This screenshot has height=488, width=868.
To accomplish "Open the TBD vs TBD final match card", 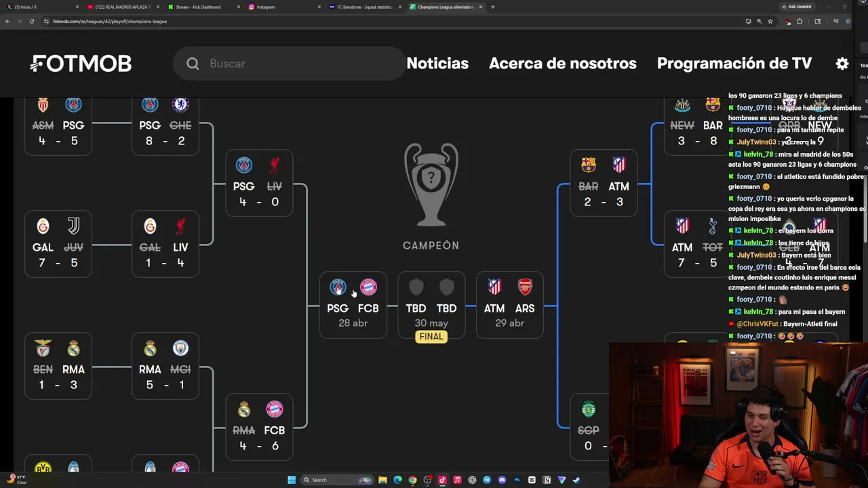I will (x=431, y=304).
